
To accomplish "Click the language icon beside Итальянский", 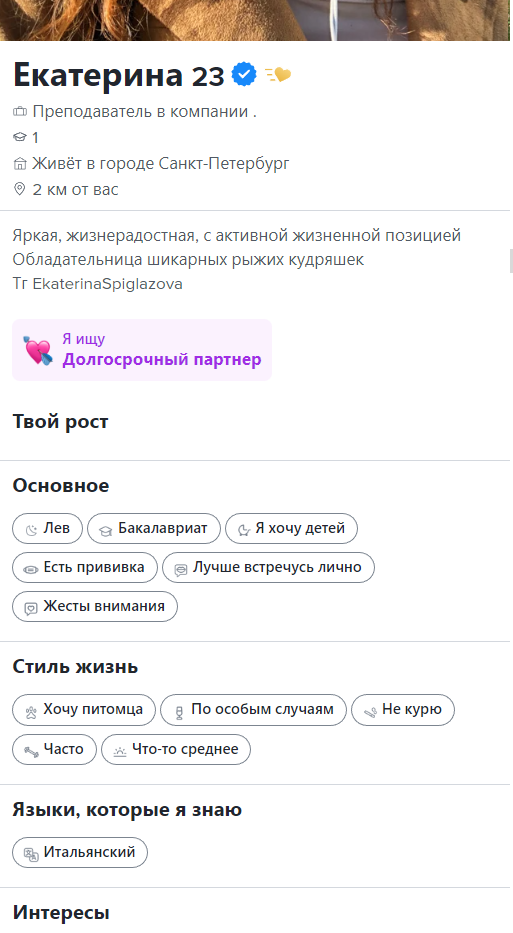I will coord(31,854).
